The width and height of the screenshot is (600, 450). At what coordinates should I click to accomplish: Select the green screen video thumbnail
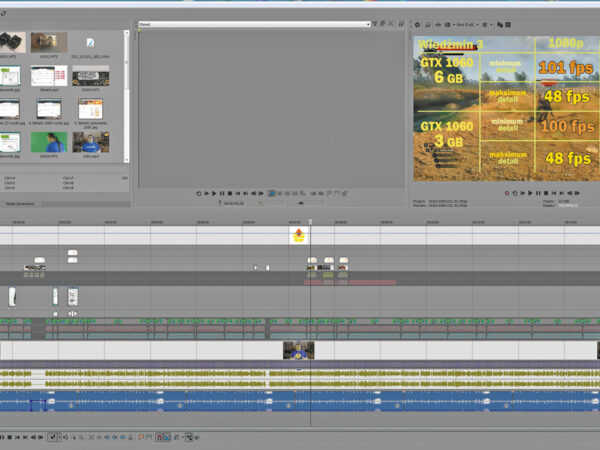coord(51,143)
